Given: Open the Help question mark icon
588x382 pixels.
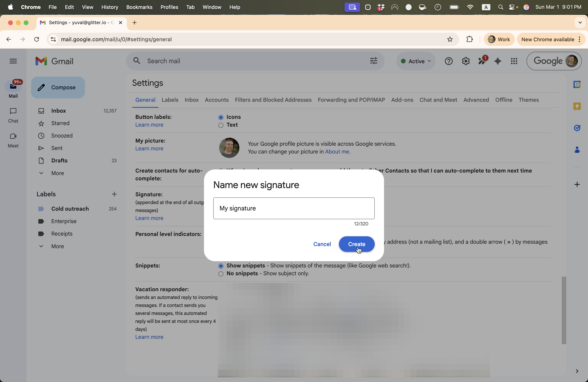Looking at the screenshot, I should [x=448, y=61].
